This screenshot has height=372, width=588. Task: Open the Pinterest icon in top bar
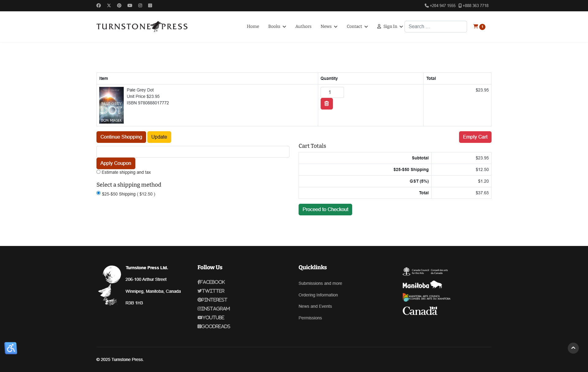[119, 6]
